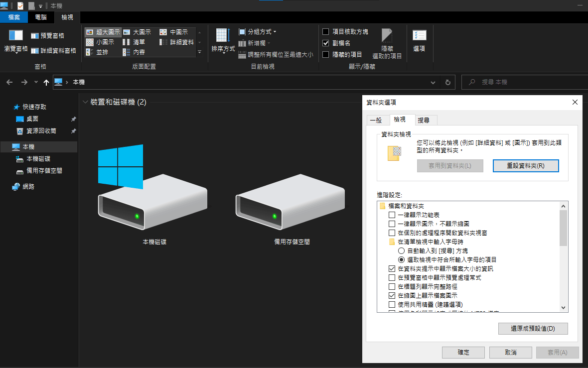Screen dimensions: 588x368
Task: Open the 檔案 ribbon tab
Action: click(x=14, y=17)
